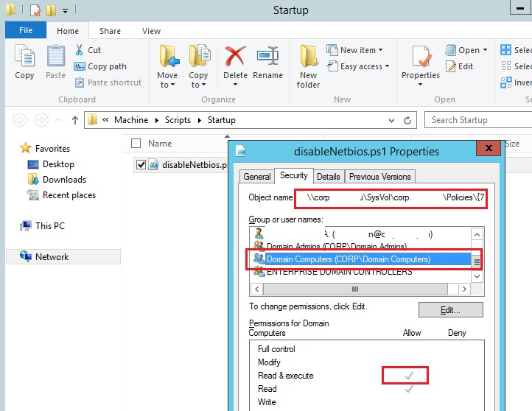532x411 pixels.
Task: Rename the selected file
Action: point(267,62)
